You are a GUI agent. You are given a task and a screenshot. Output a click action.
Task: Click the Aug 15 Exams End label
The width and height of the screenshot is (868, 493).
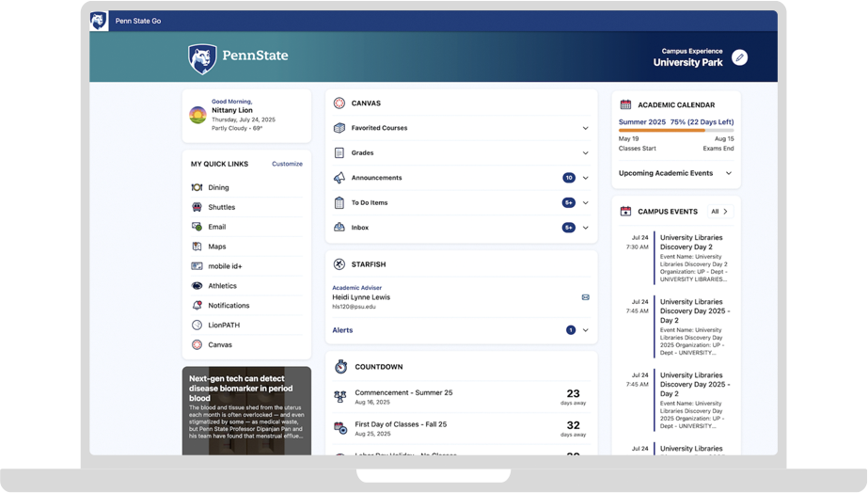718,143
